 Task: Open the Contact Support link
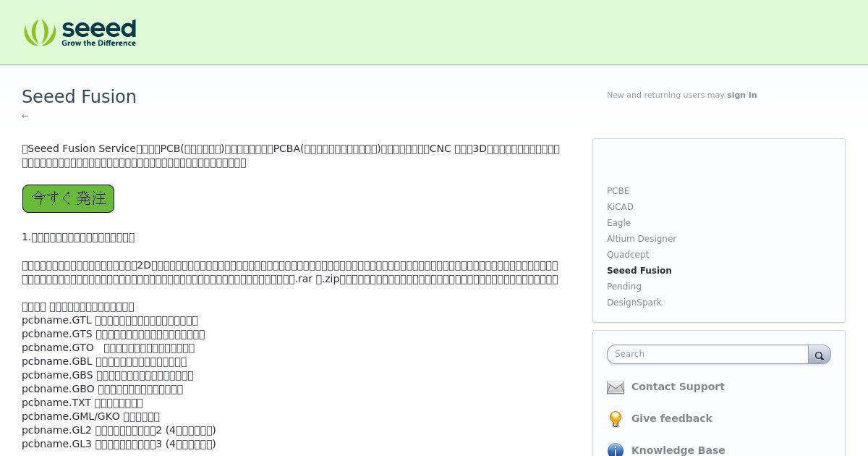point(678,387)
